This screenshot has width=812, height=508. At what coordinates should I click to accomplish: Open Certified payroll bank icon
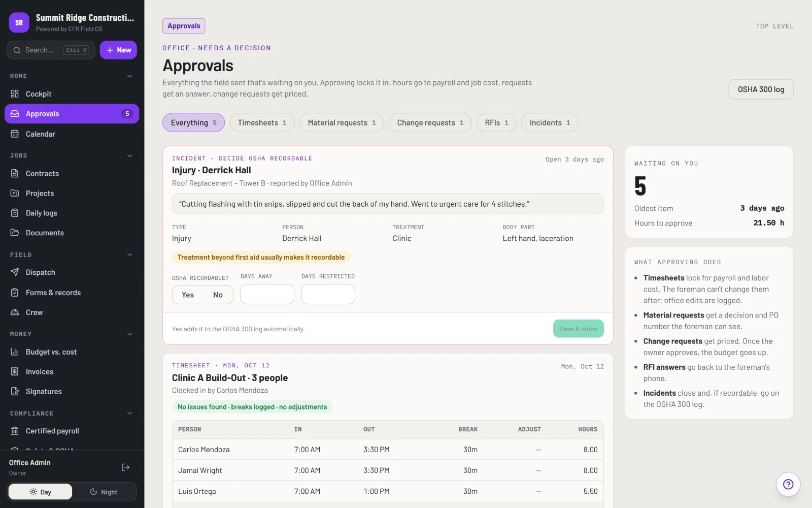tap(15, 431)
